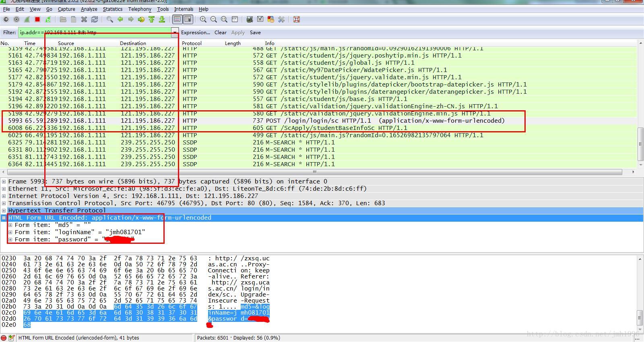Open help lifebuoy icon
This screenshot has height=342, width=644.
(297, 19)
